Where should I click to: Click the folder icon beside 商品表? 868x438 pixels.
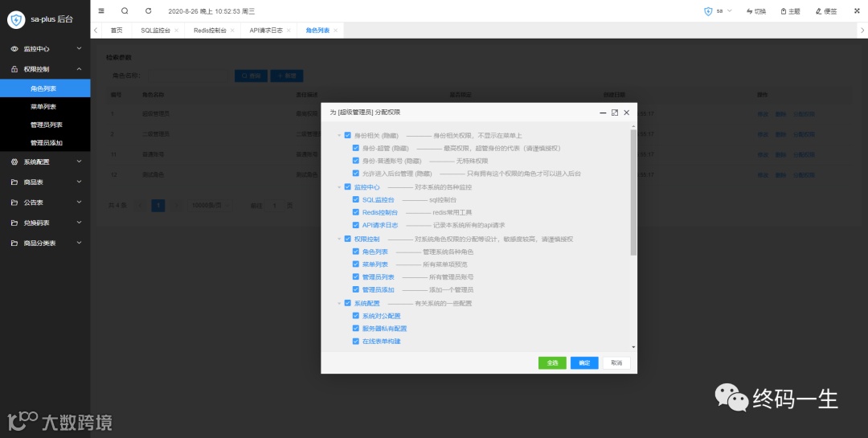[x=14, y=182]
